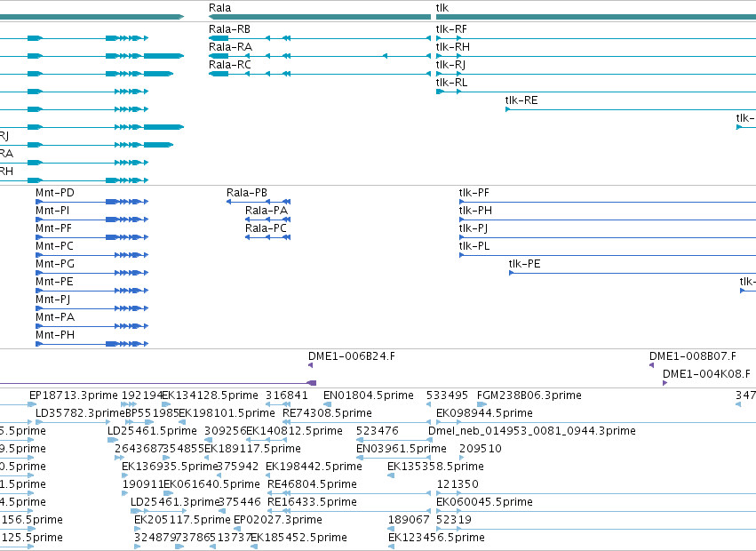Viewport: 756px width, 551px height.
Task: Select the DME1-006B24.F feature label
Action: 352,356
